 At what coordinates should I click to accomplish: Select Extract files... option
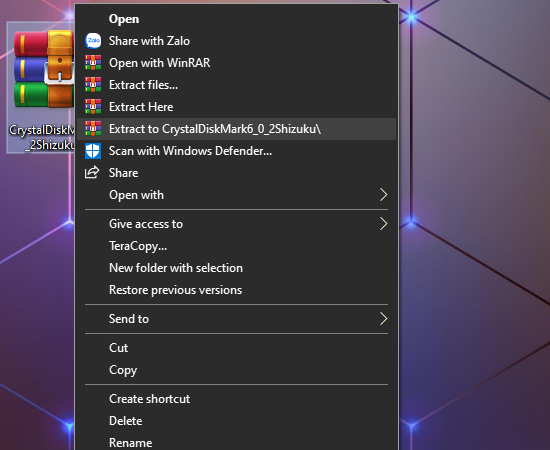[x=236, y=85]
